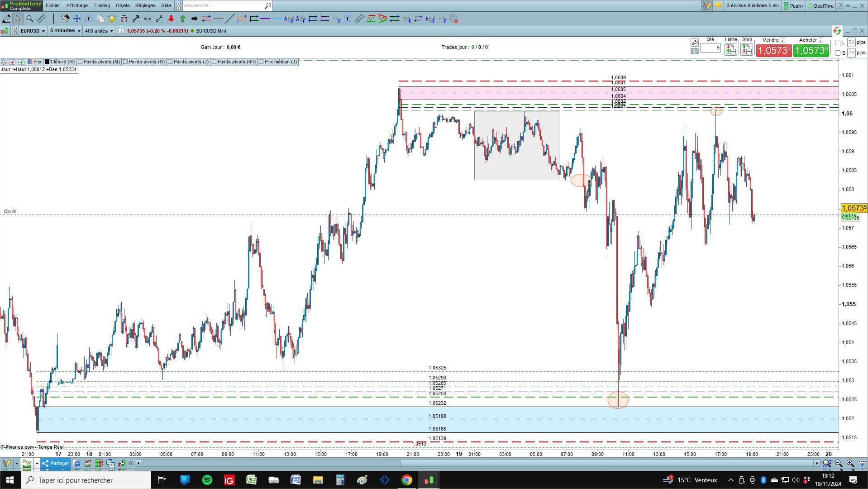Click the Clôture (M) black color swatch
The height and width of the screenshot is (489, 868).
pos(47,62)
